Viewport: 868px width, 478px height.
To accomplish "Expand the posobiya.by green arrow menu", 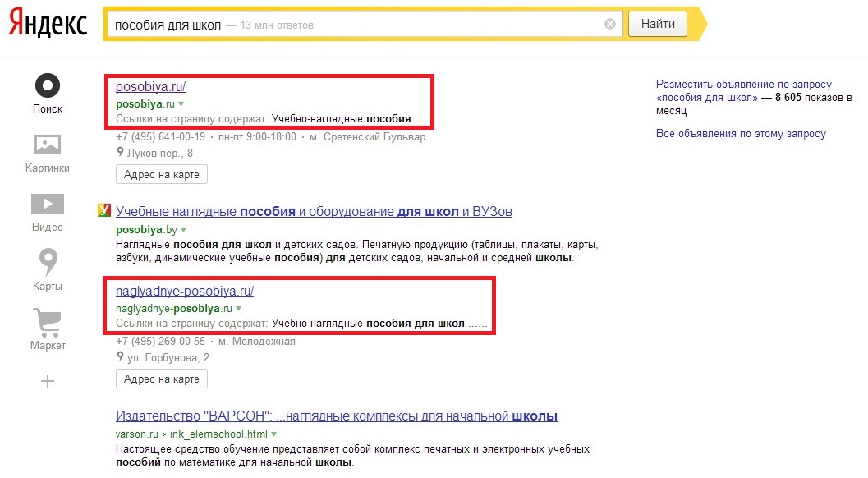I will [184, 229].
